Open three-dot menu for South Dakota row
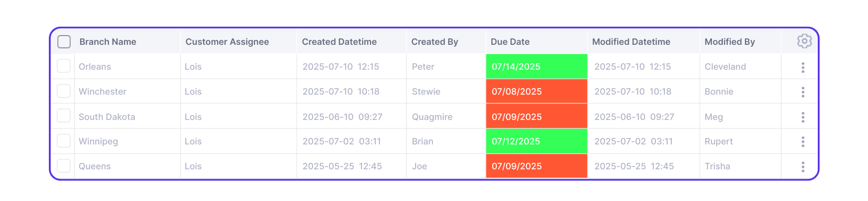868x201 pixels. point(803,117)
